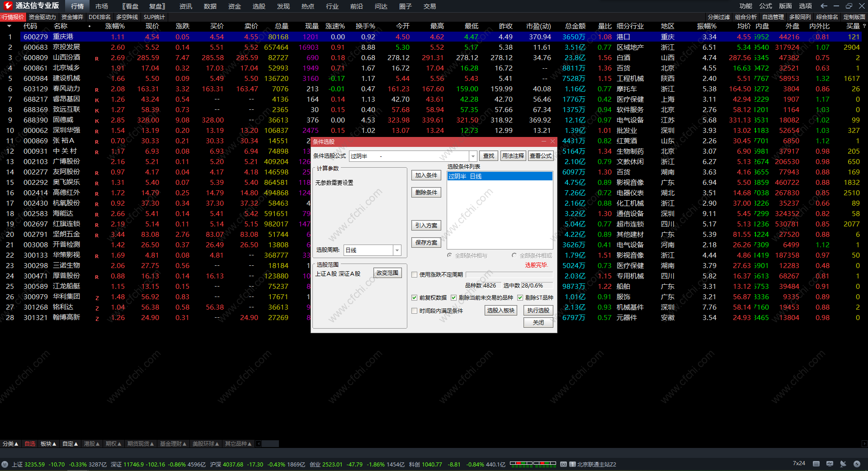Image resolution: width=868 pixels, height=471 pixels.
Task: Click the 改变范围 button
Action: 387,273
